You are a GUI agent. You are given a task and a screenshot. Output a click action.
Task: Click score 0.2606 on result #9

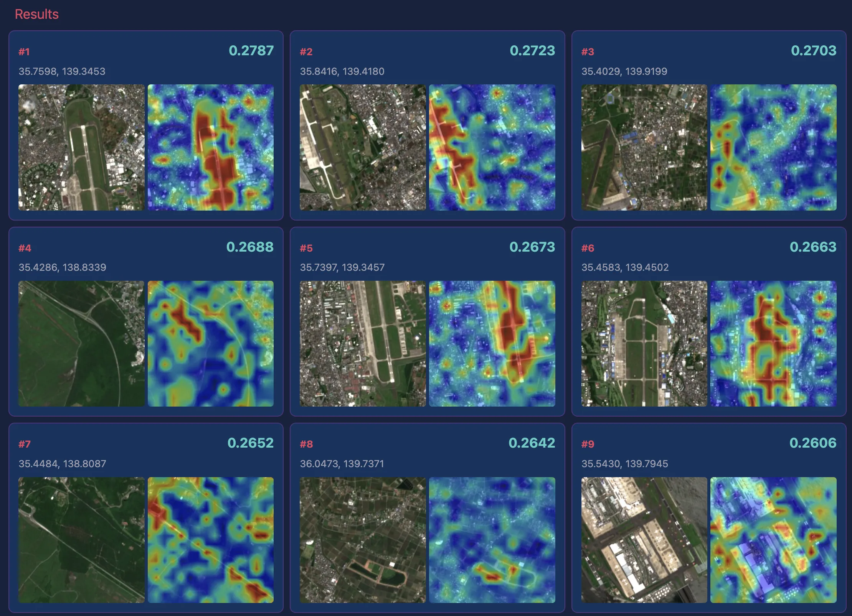coord(813,443)
